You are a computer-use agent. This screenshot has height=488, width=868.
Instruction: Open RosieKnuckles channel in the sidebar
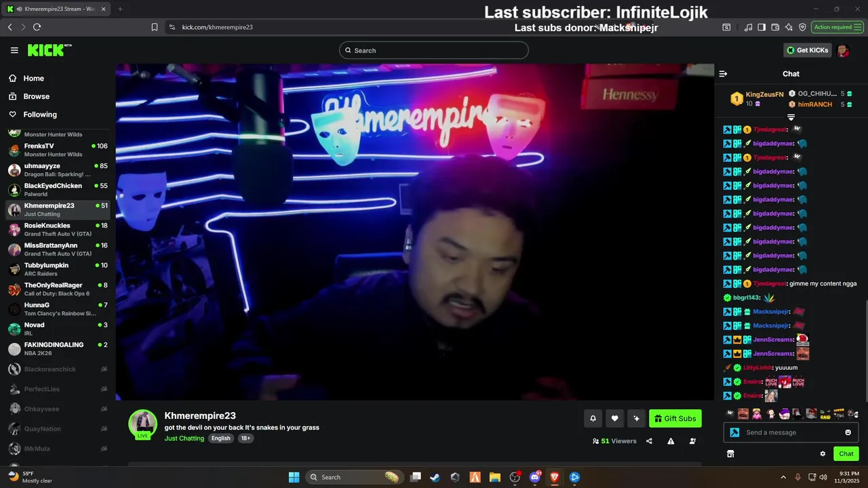pos(58,230)
